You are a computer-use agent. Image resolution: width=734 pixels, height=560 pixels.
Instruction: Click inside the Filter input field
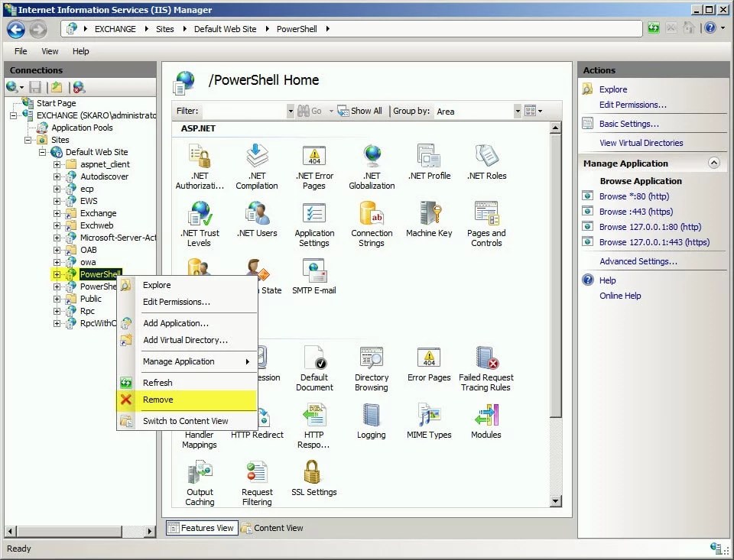(x=244, y=111)
